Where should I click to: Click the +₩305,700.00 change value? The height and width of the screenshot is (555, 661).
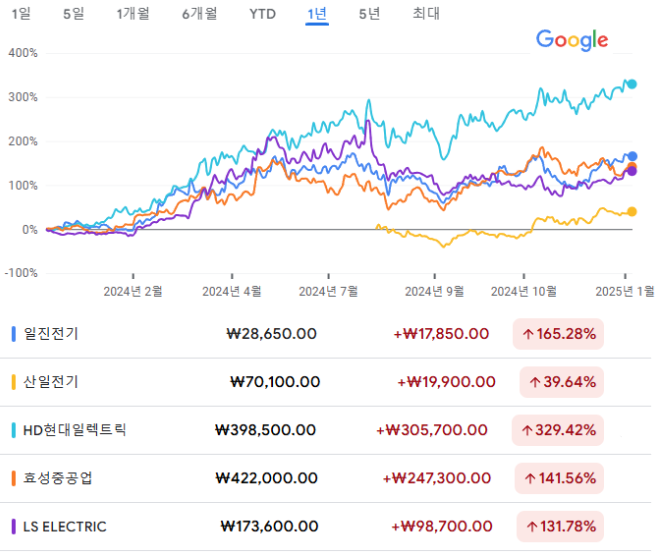click(432, 430)
